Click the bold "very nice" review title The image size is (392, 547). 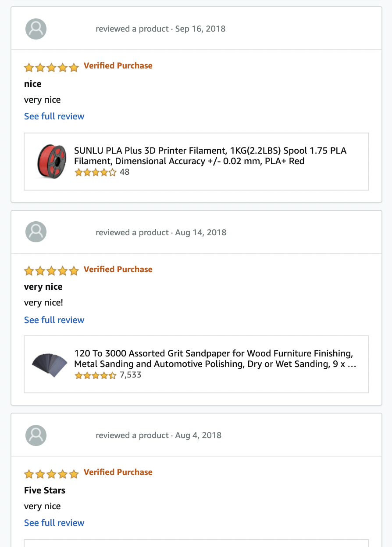pyautogui.click(x=43, y=287)
